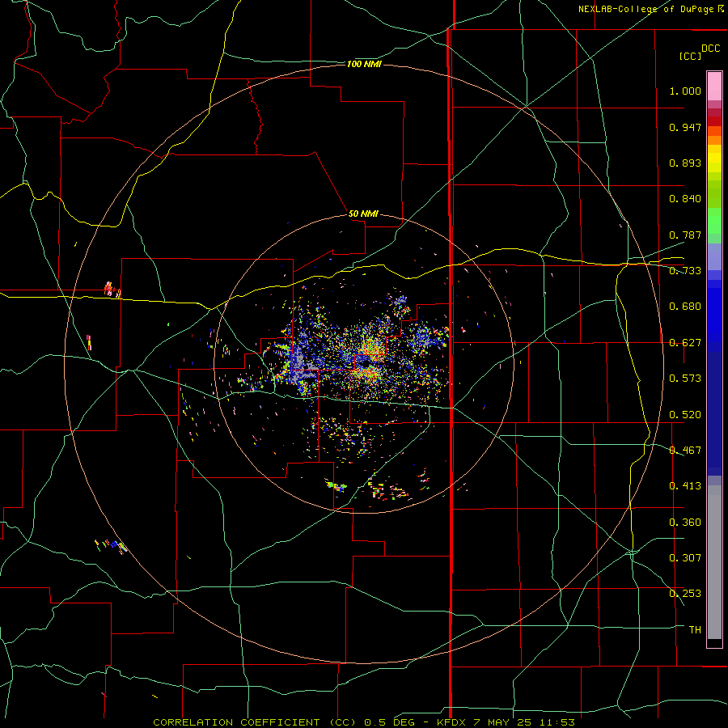This screenshot has width=728, height=728.
Task: Pick the pink segment of the color bar
Action: click(x=714, y=87)
